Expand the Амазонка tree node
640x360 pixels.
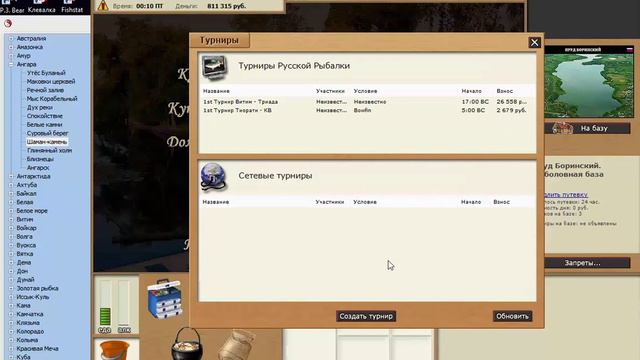(11, 47)
